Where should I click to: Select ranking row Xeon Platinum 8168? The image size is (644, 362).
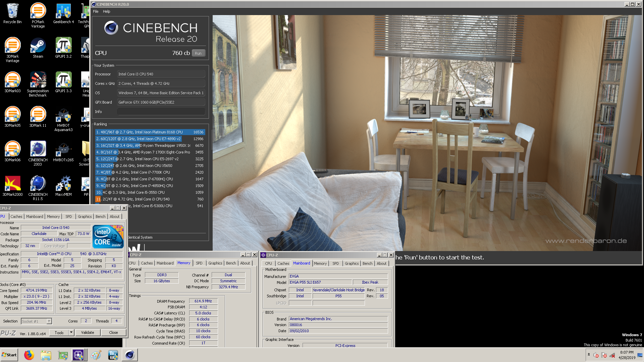pos(150,132)
